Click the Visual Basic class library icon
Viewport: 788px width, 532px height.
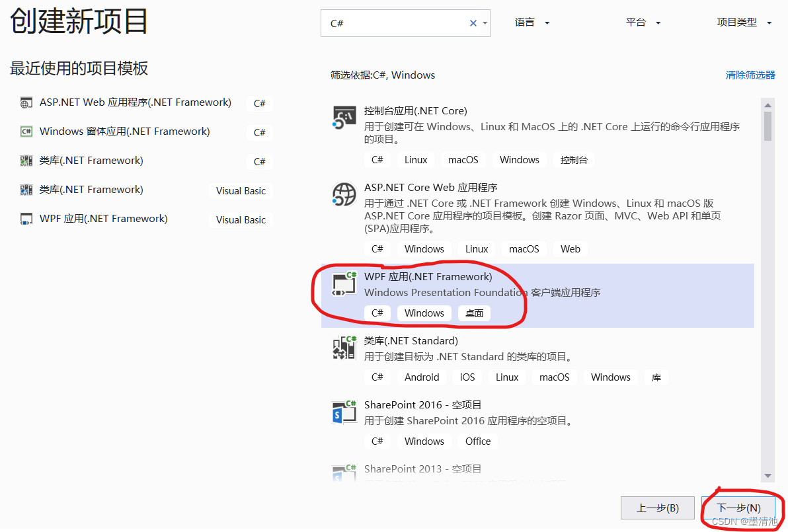coord(26,190)
